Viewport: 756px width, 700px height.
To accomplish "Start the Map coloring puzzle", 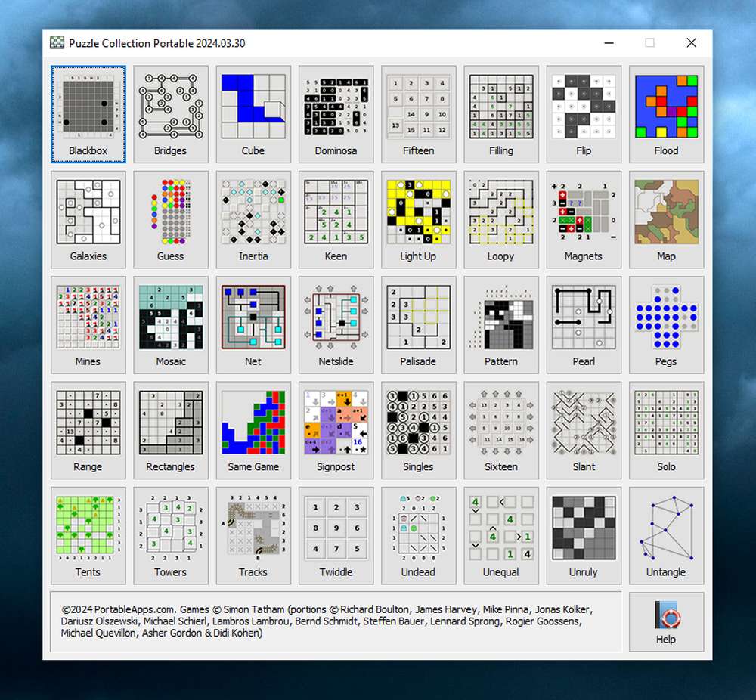I will tap(666, 219).
